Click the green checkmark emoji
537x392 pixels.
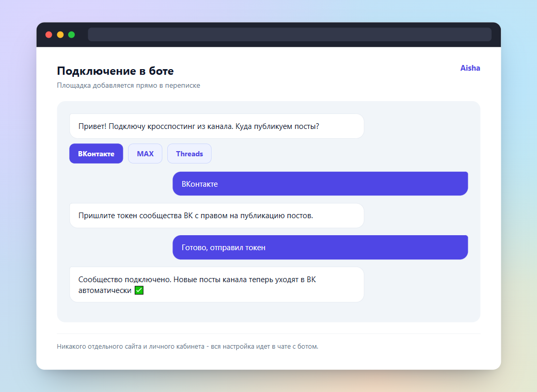(x=139, y=290)
